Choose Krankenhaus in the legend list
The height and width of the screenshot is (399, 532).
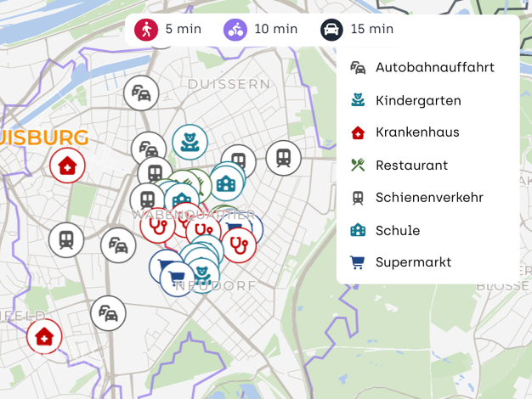click(x=405, y=132)
